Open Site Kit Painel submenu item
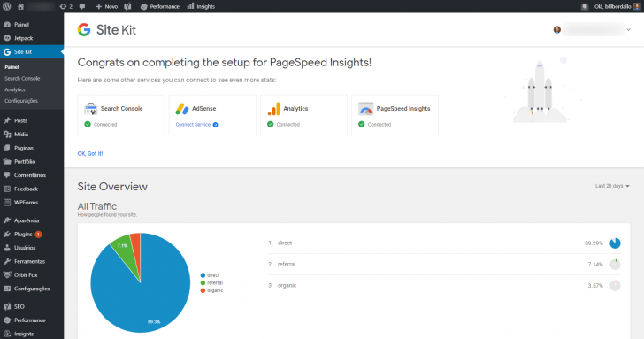Viewport: 644px width, 339px height. tap(11, 67)
